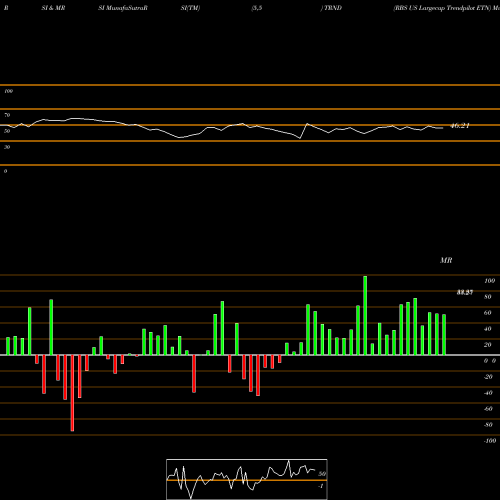Click the RSI value 46.21 label
This screenshot has width=500, height=500.
pyautogui.click(x=460, y=126)
